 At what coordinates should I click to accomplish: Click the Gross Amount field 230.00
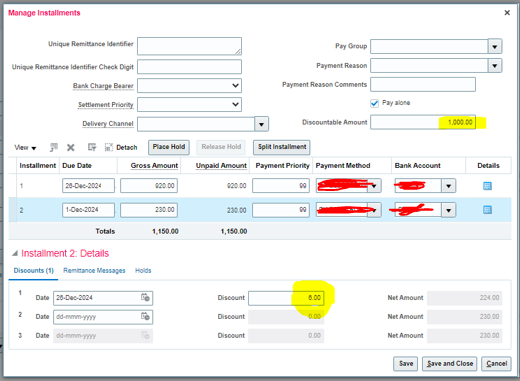coord(149,210)
